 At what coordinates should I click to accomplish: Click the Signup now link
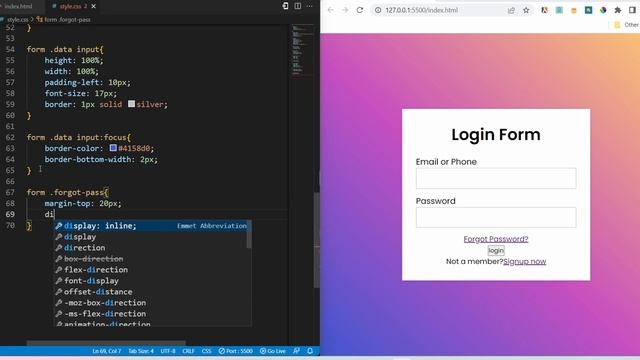(524, 262)
